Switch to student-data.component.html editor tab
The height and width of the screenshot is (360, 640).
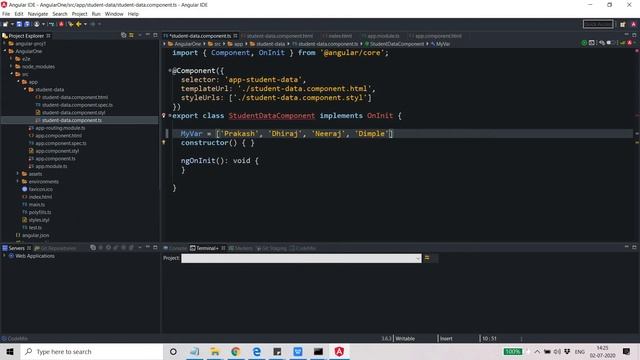coord(280,36)
